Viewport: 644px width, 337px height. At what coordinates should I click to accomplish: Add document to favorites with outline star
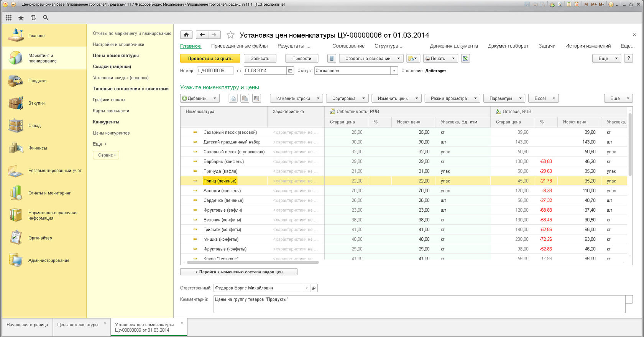click(230, 35)
